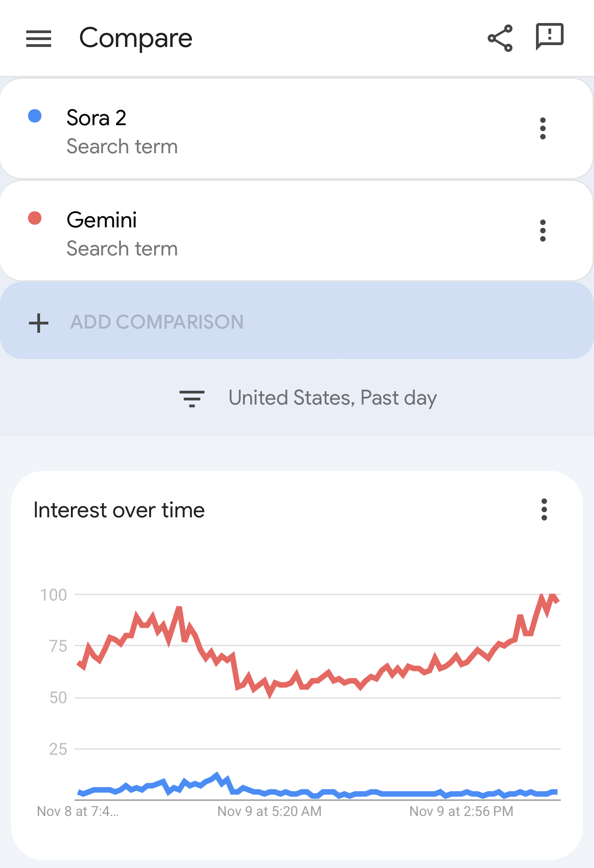Click the Nov 9 at 5:20 AM axis label

(269, 811)
